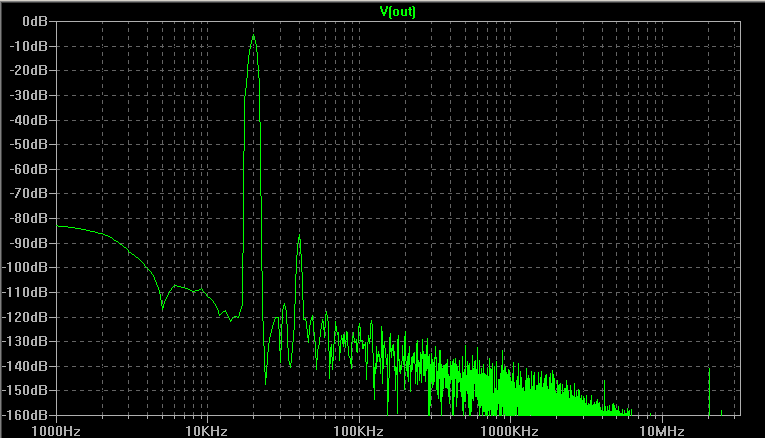The width and height of the screenshot is (765, 438).
Task: Click the -100dB axis label
Action: (25, 267)
